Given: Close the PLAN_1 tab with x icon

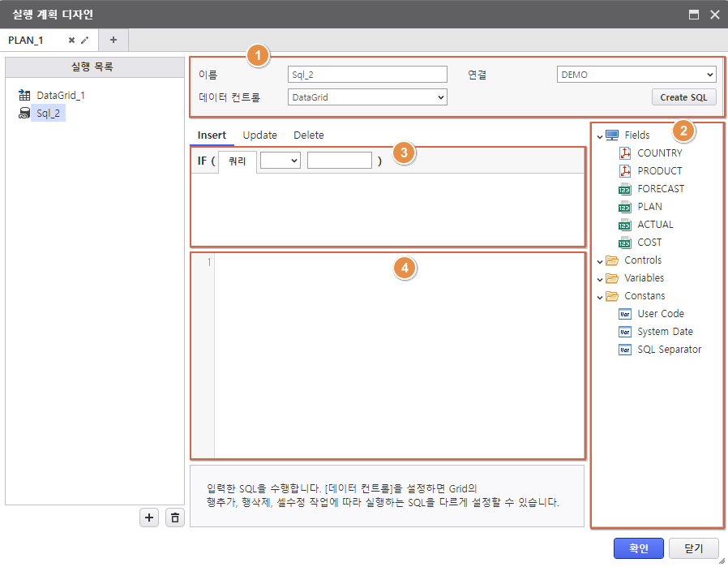Looking at the screenshot, I should click(x=71, y=40).
